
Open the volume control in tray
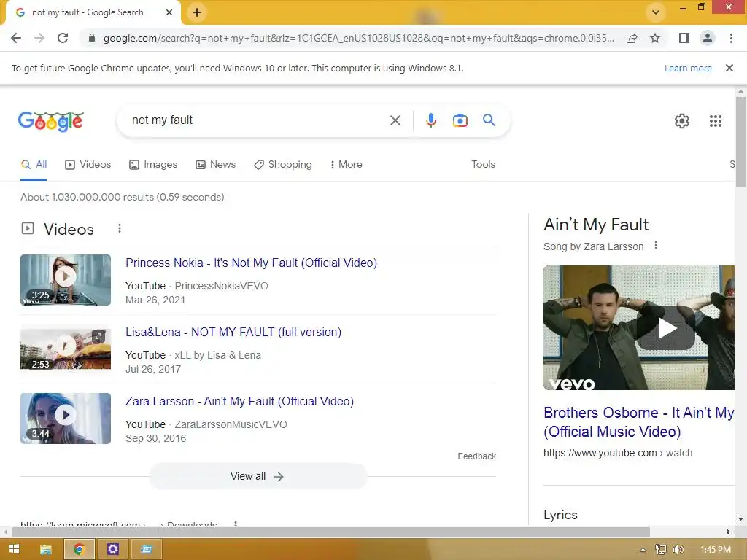[678, 550]
